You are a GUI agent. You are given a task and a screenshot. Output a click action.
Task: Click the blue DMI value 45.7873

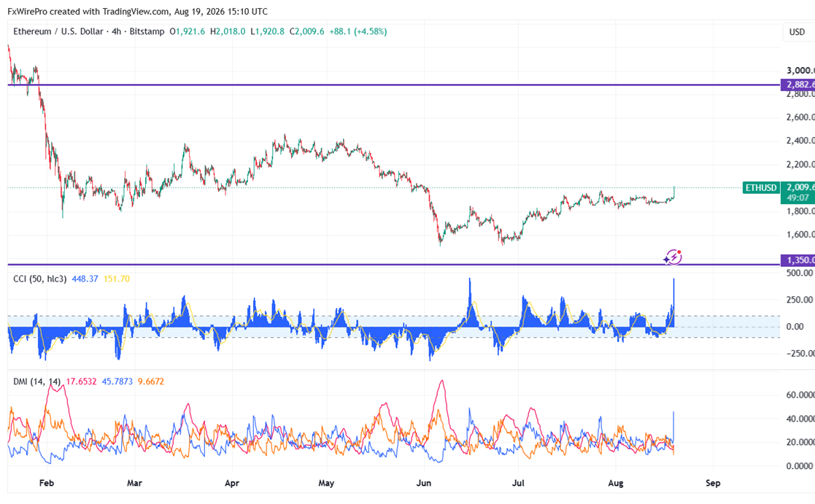pyautogui.click(x=117, y=381)
